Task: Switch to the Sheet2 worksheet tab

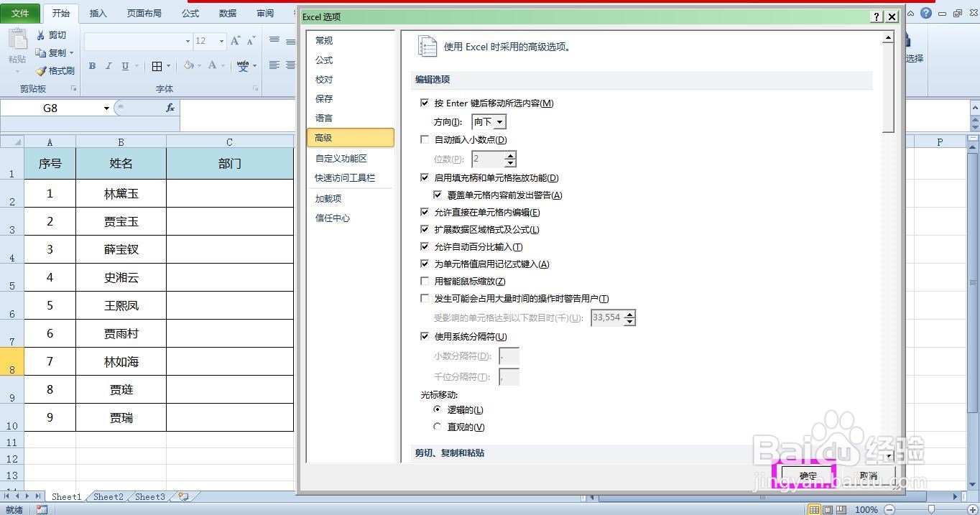Action: (108, 496)
